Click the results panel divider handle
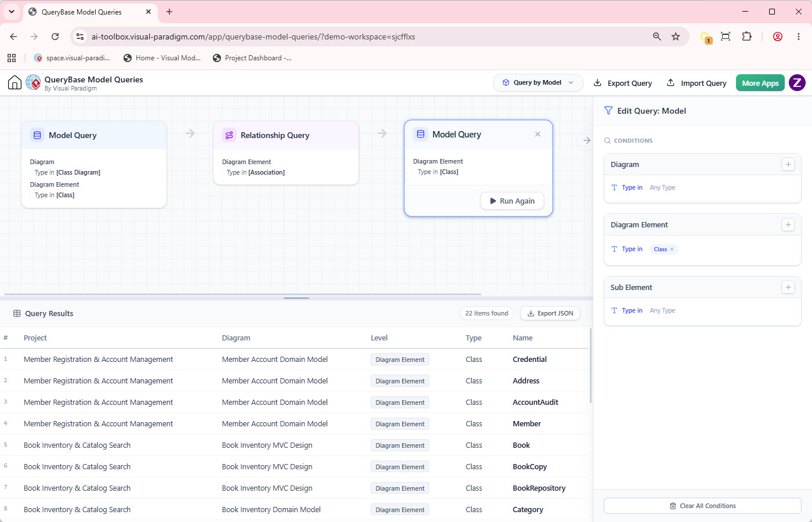The image size is (812, 522). 296,298
